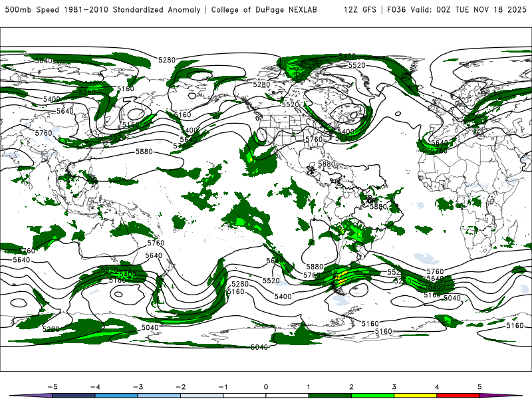This screenshot has height=399, width=532.
Task: Click the '5880' contour label over the Caribbean
Action: tap(327, 164)
